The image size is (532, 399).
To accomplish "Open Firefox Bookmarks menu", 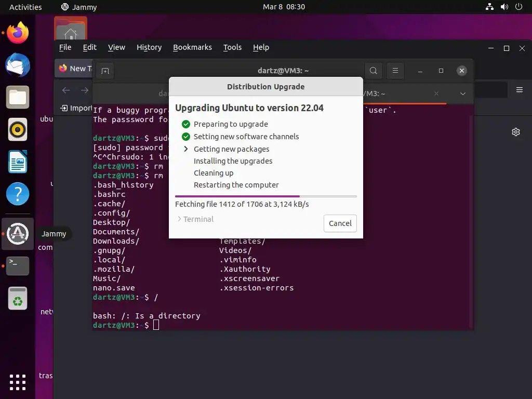I will 192,47.
